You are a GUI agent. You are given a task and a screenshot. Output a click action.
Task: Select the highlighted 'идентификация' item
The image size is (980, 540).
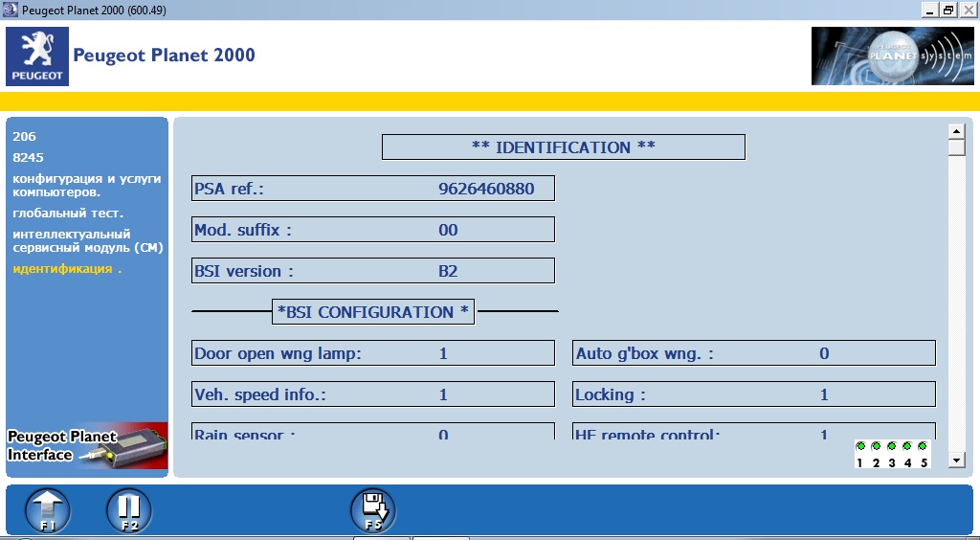pos(67,269)
